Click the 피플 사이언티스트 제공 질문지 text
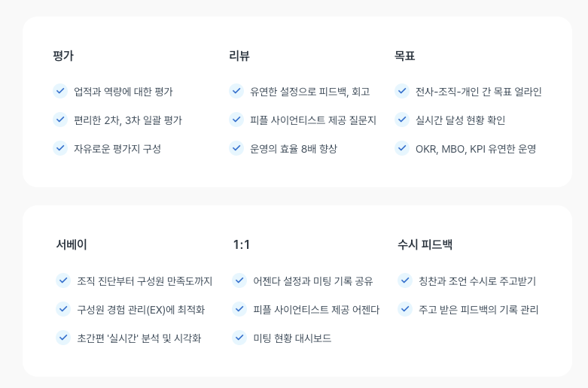This screenshot has height=388, width=588. 313,120
